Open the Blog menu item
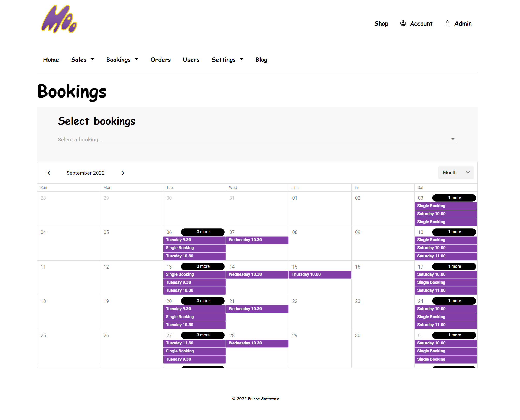The image size is (520, 420). (261, 60)
